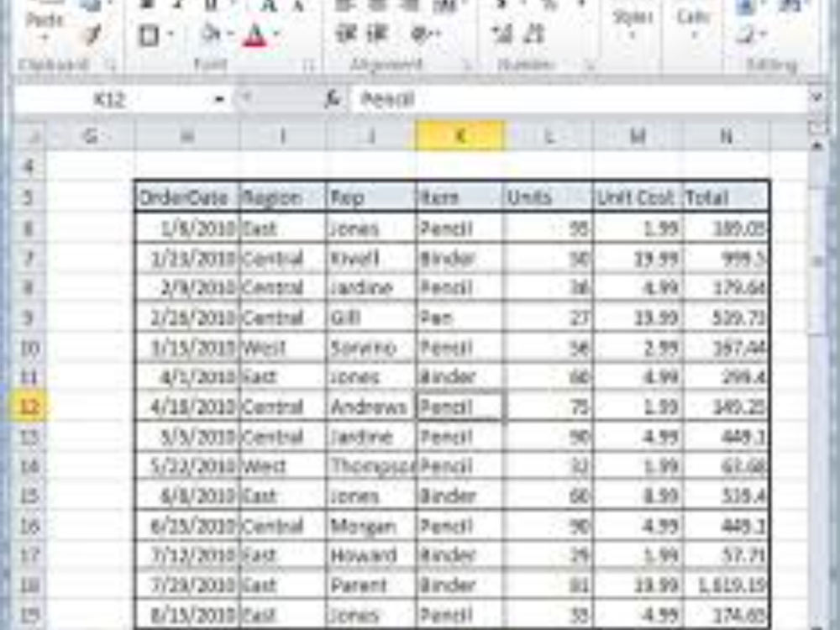Select the cell containing Parent
Image resolution: width=840 pixels, height=630 pixels.
[370, 585]
